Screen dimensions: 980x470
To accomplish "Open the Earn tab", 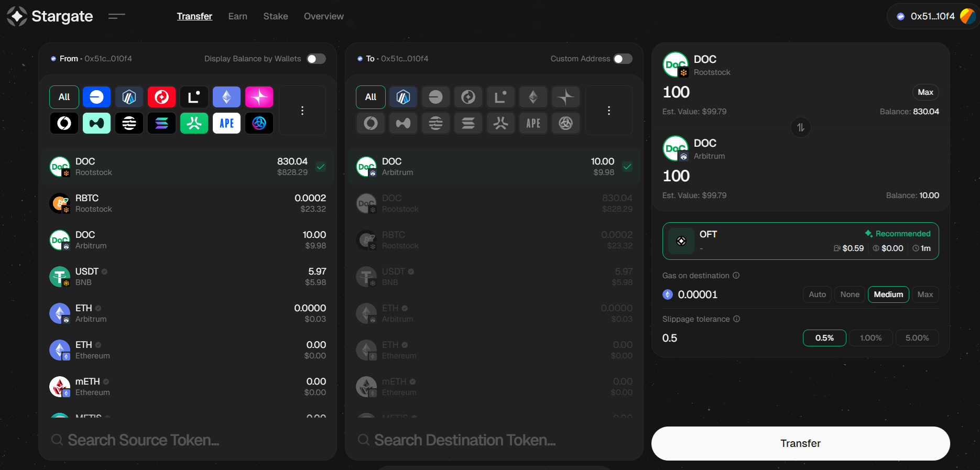I will (x=237, y=16).
